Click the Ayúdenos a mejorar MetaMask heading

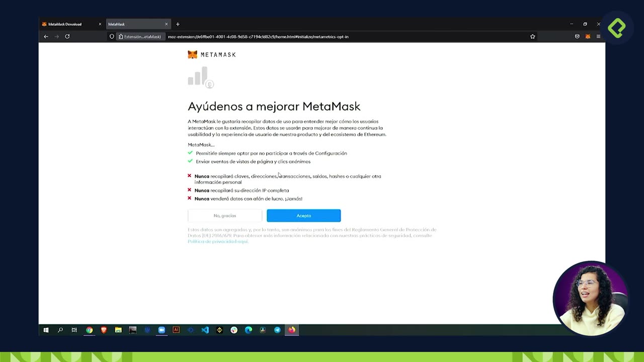coord(274,107)
